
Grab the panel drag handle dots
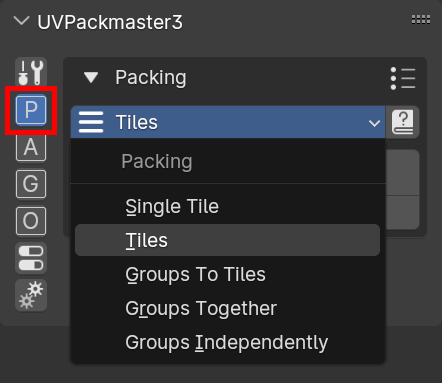pyautogui.click(x=421, y=20)
